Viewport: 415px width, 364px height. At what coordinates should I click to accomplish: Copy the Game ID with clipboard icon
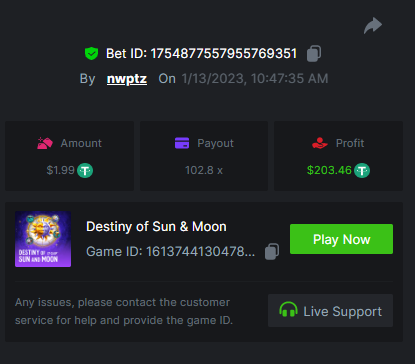tap(272, 251)
